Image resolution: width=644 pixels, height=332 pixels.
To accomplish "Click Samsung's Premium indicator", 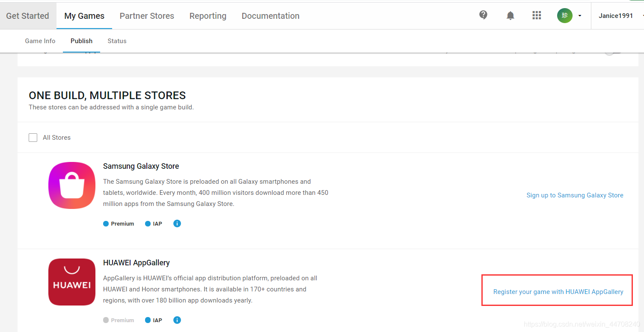I will tap(119, 223).
